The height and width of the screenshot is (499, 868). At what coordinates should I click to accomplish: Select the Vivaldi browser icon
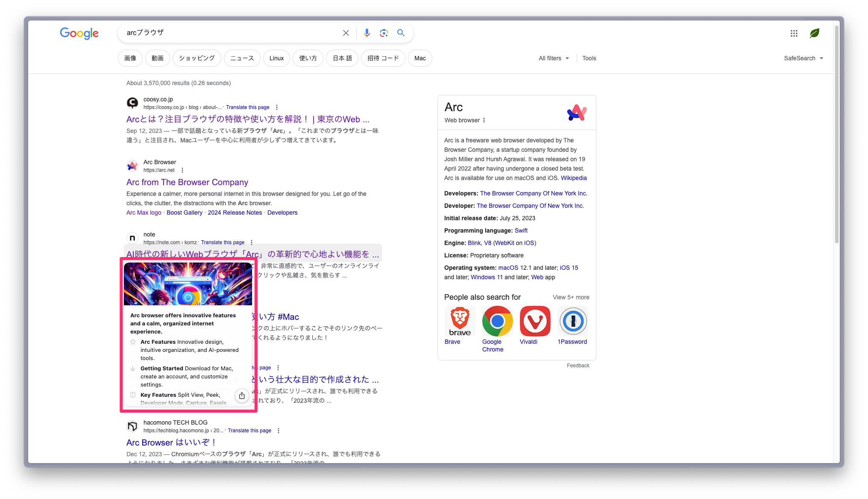point(535,321)
